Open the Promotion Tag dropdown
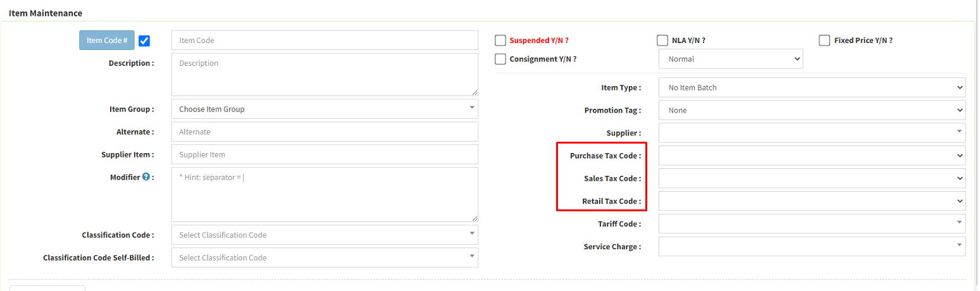The image size is (980, 291). 812,110
